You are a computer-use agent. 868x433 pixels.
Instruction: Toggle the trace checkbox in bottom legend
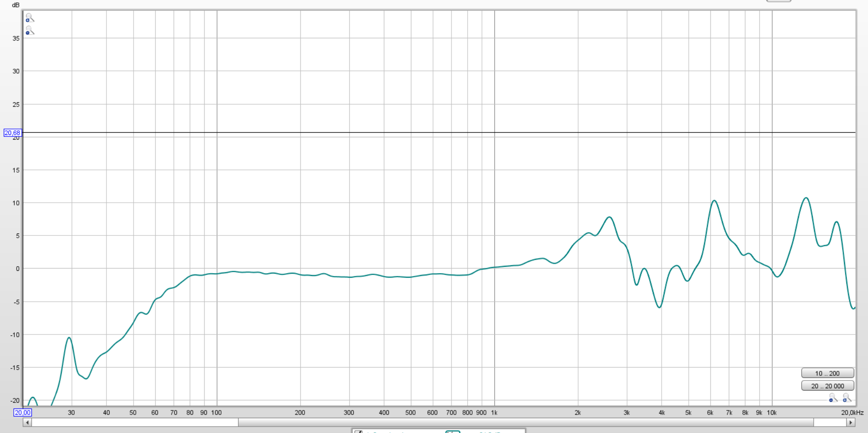click(358, 432)
